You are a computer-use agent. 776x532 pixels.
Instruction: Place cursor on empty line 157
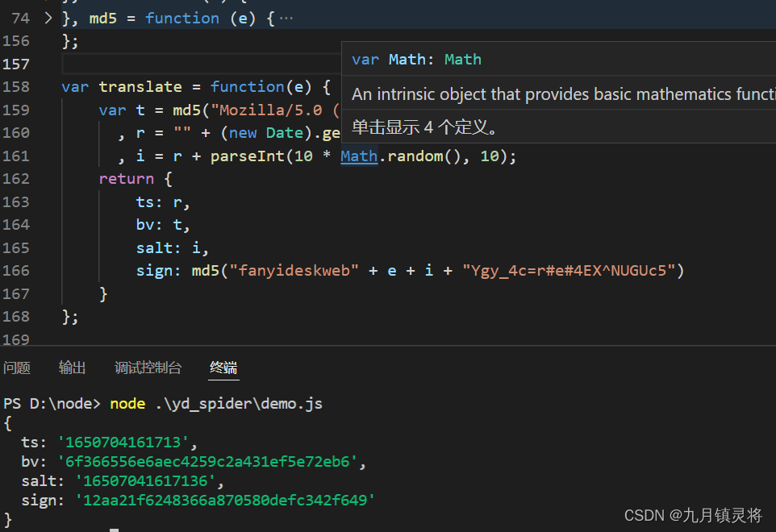[201, 64]
